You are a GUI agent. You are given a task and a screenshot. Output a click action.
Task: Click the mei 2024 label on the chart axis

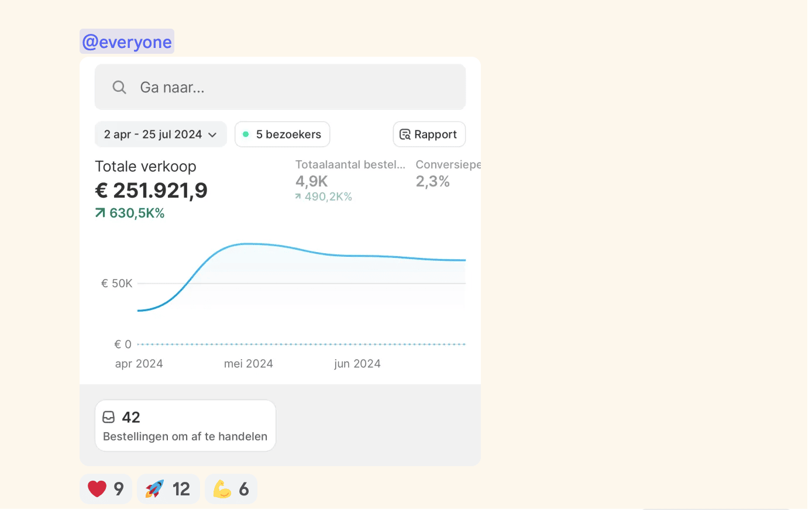click(248, 364)
